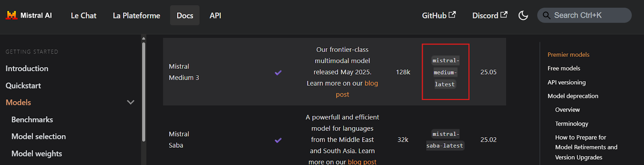This screenshot has width=644, height=165.
Task: Open the Docs tab
Action: pyautogui.click(x=185, y=15)
